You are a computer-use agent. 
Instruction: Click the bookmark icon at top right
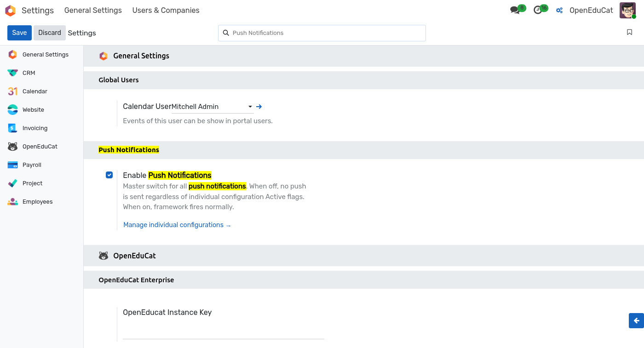[x=630, y=32]
